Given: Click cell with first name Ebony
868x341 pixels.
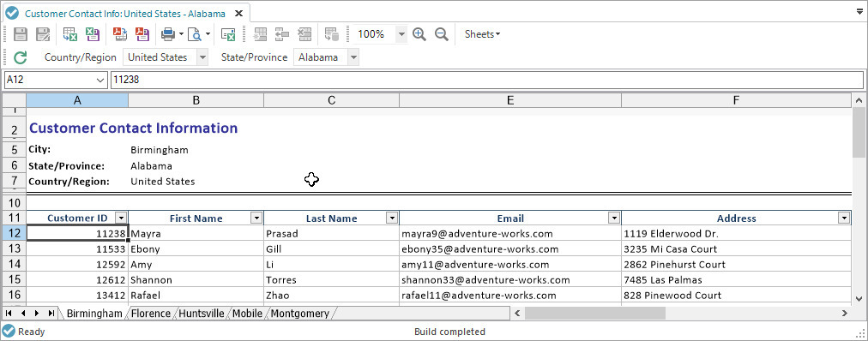Looking at the screenshot, I should point(196,248).
